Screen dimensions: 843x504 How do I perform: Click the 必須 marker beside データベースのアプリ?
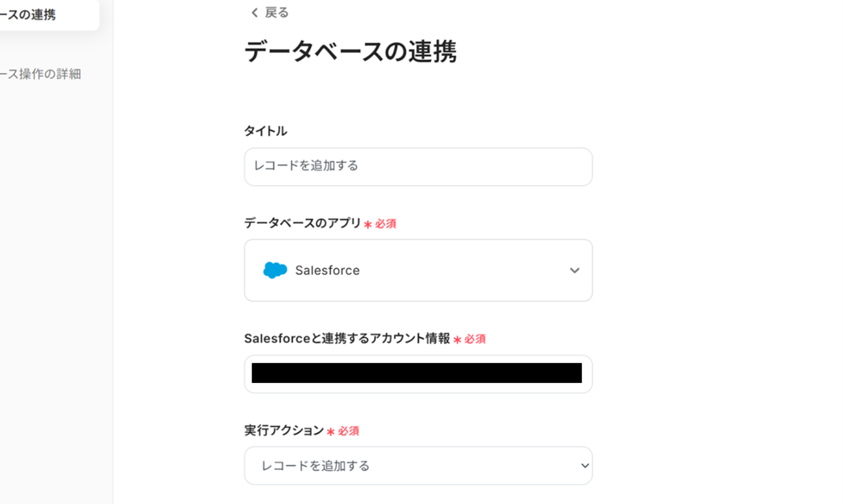tap(385, 224)
